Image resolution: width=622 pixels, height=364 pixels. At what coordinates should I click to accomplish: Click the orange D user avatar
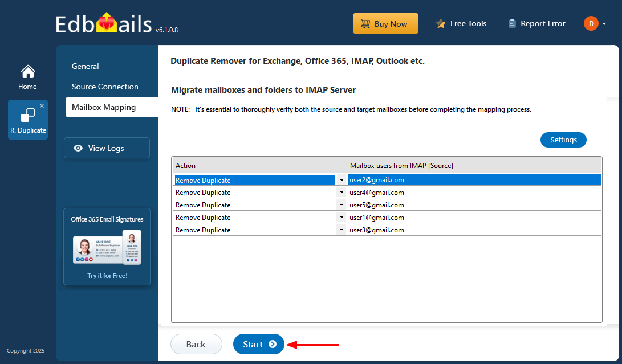tap(591, 24)
